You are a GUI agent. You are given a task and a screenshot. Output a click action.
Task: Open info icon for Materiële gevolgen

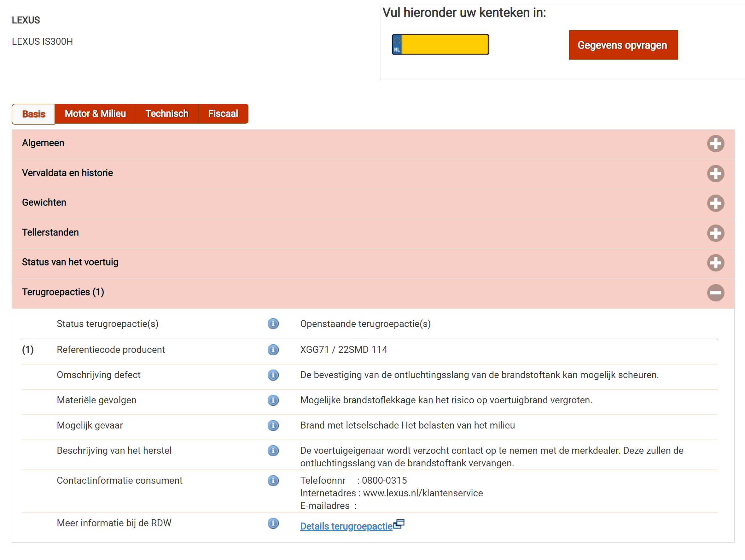pos(273,400)
